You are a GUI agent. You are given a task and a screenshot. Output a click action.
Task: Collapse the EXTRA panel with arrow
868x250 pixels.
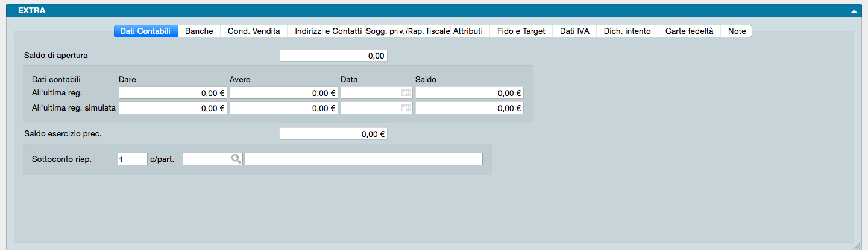[x=854, y=11]
